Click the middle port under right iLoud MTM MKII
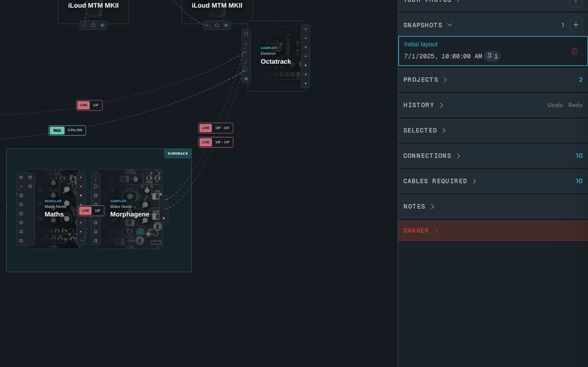This screenshot has height=367, width=588. (x=217, y=25)
